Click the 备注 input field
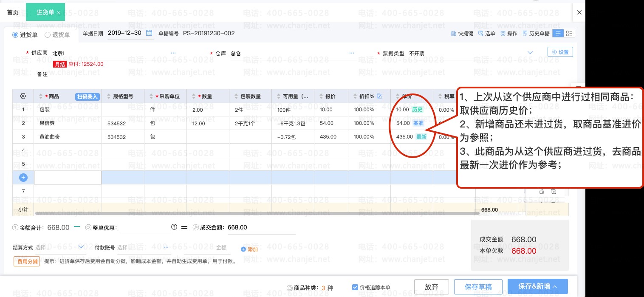This screenshot has height=297, width=644. pos(115,74)
